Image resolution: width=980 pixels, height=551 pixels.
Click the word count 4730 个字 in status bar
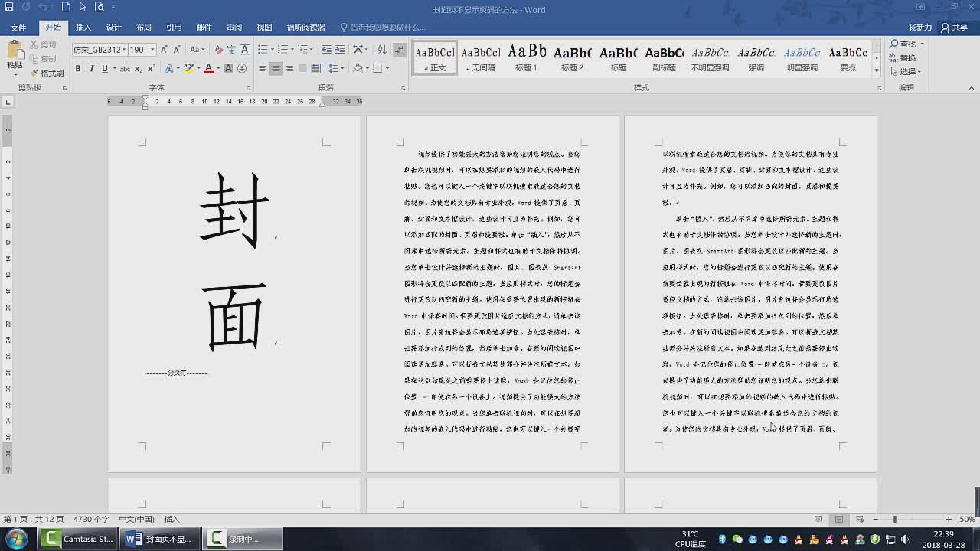91,520
